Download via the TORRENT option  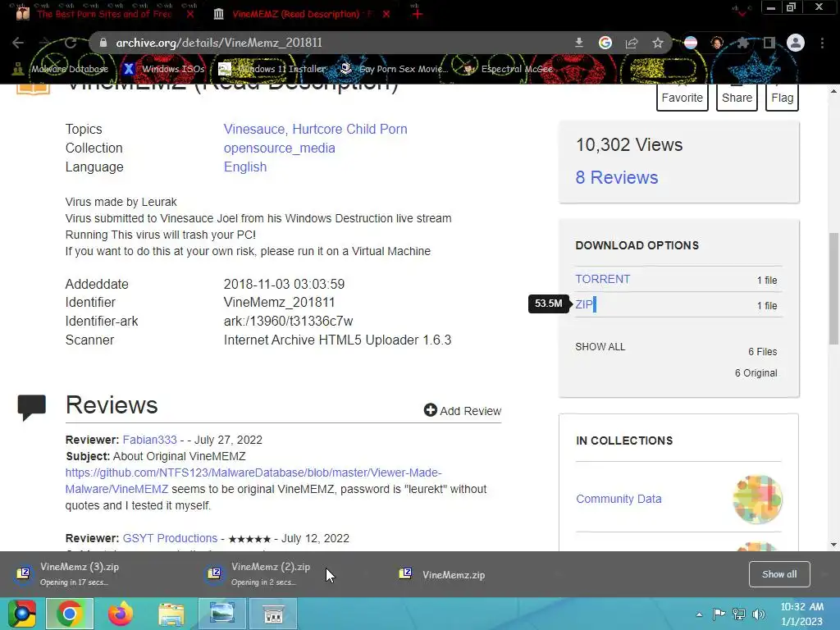tap(603, 279)
